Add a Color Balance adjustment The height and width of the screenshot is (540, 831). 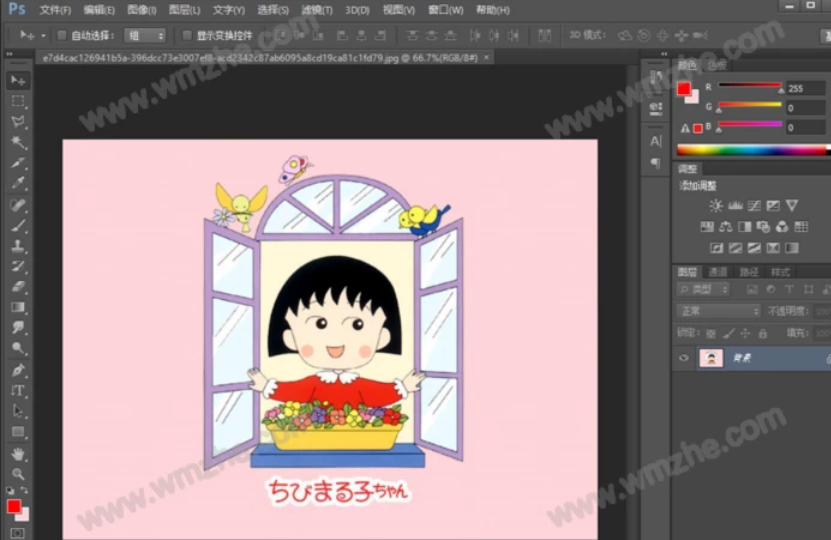coord(726,227)
